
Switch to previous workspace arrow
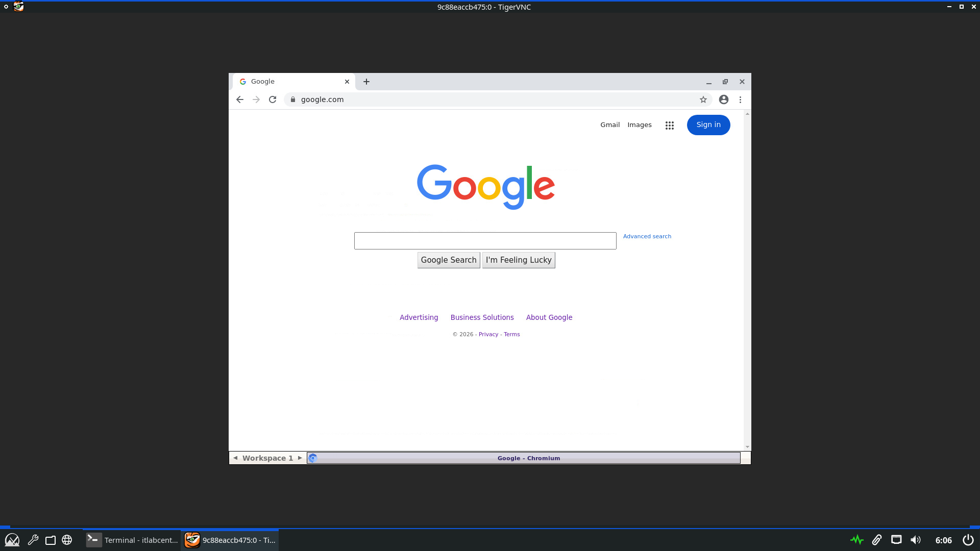[x=235, y=458]
